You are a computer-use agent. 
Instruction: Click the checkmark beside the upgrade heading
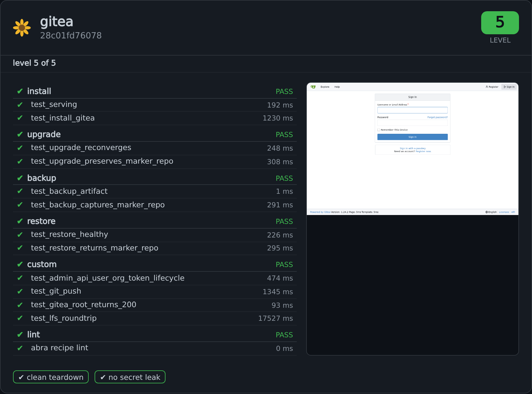tap(20, 134)
